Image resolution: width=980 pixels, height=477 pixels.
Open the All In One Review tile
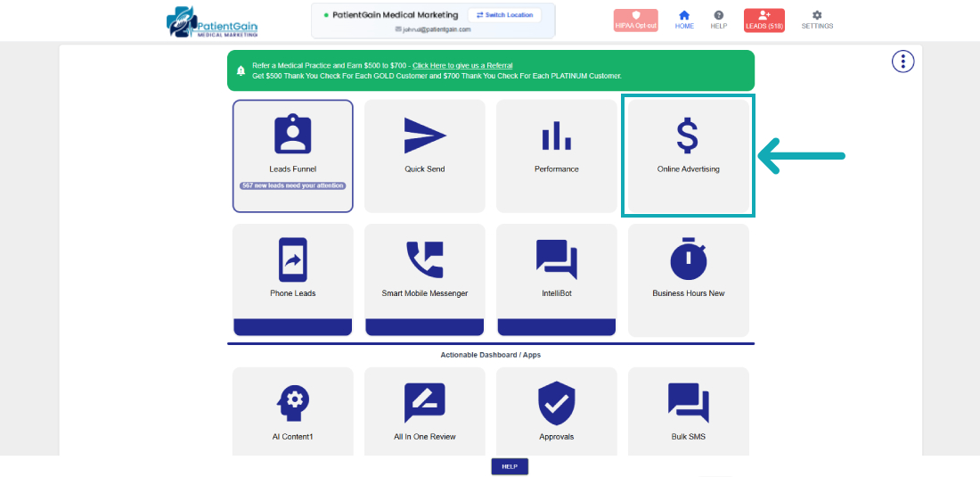[x=424, y=411]
